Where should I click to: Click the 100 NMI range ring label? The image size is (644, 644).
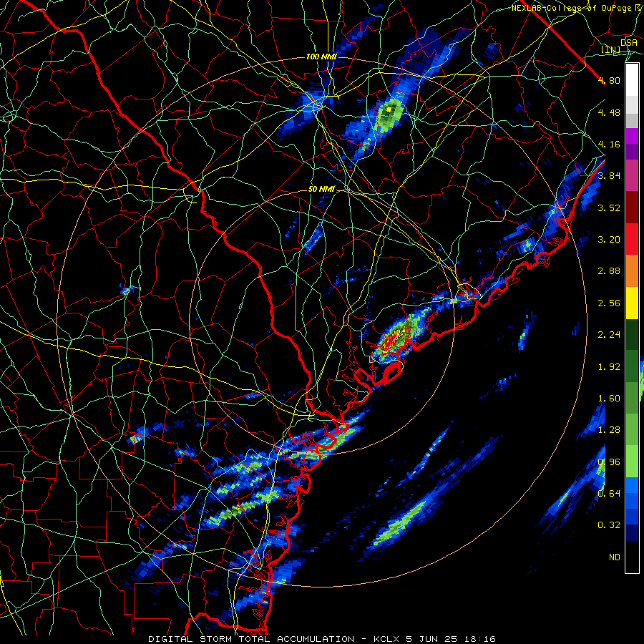click(x=321, y=57)
